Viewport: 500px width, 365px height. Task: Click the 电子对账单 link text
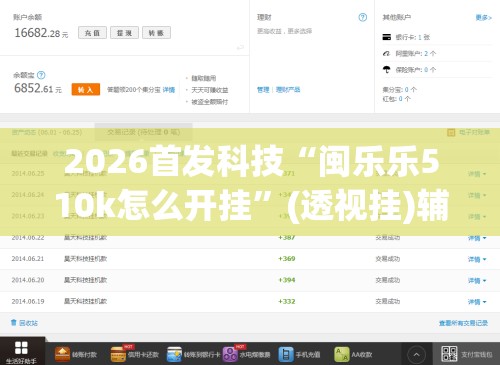(474, 132)
